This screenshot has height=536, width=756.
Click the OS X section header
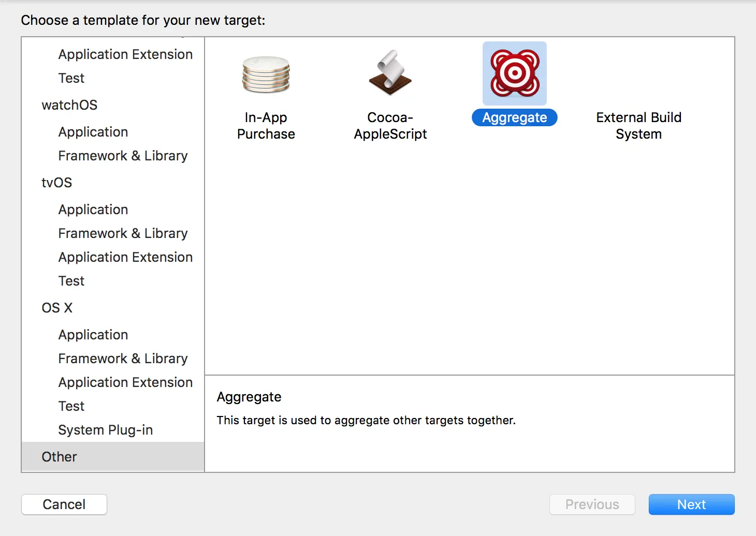[x=57, y=308]
